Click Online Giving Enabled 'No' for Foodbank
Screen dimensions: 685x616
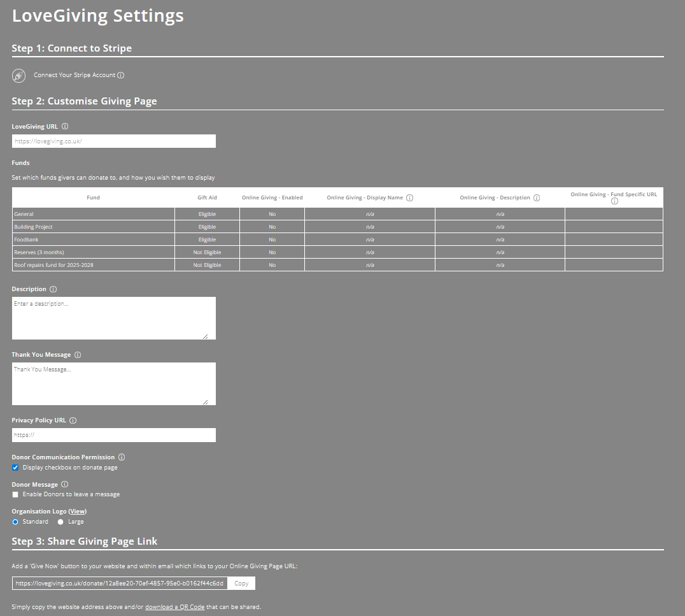pos(272,240)
